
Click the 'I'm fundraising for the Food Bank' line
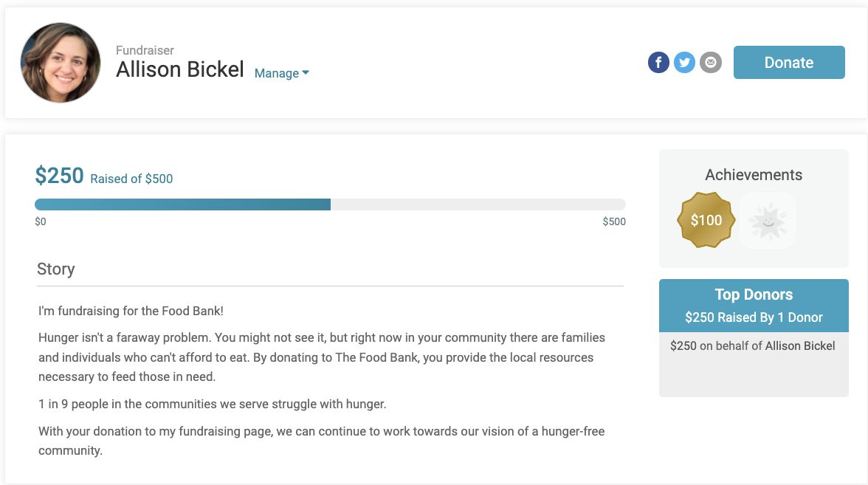click(131, 312)
